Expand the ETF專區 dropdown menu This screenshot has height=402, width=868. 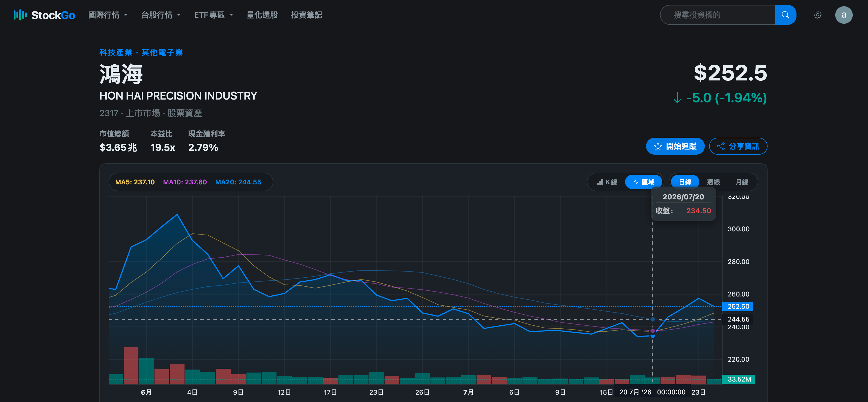(x=214, y=15)
